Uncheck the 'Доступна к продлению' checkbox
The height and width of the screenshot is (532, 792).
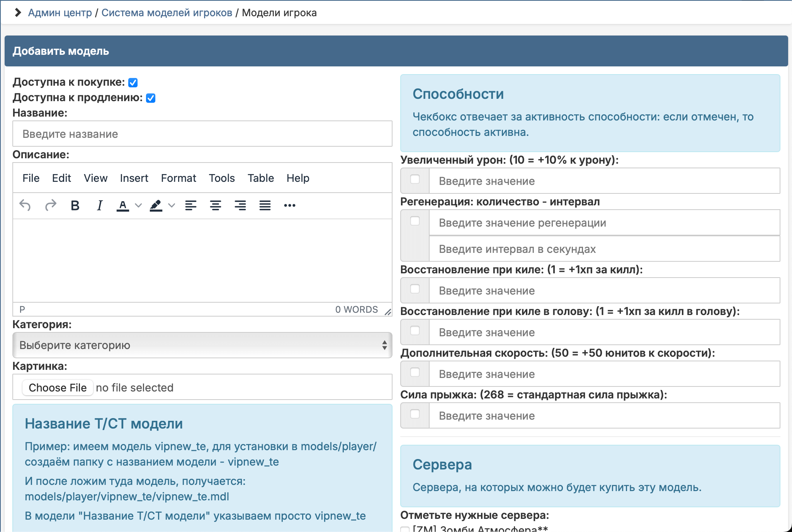pyautogui.click(x=150, y=98)
